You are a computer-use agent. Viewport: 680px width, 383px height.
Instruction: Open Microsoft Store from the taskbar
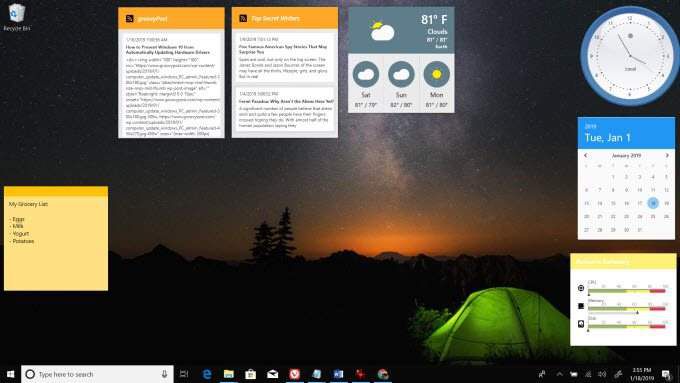tap(250, 374)
